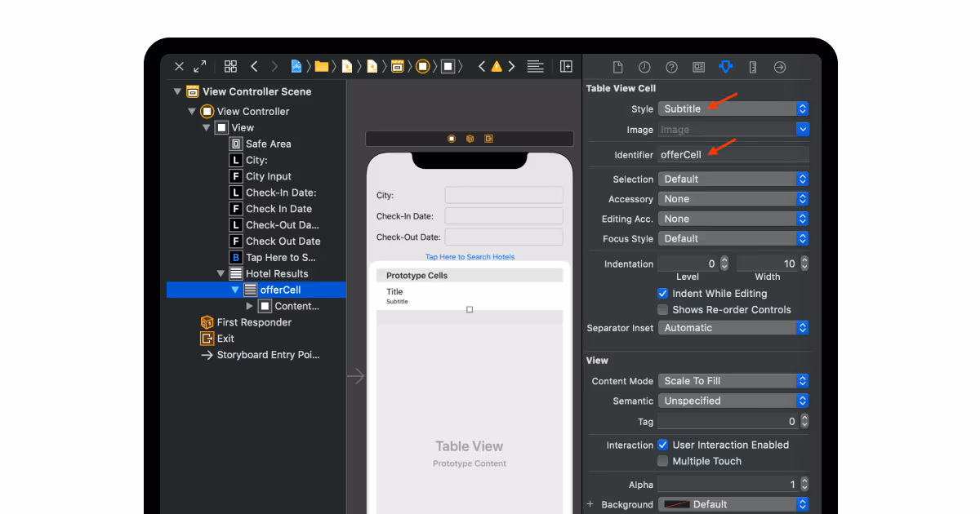Image resolution: width=980 pixels, height=514 pixels.
Task: Click the First Responder cube in scene dock
Action: click(470, 139)
